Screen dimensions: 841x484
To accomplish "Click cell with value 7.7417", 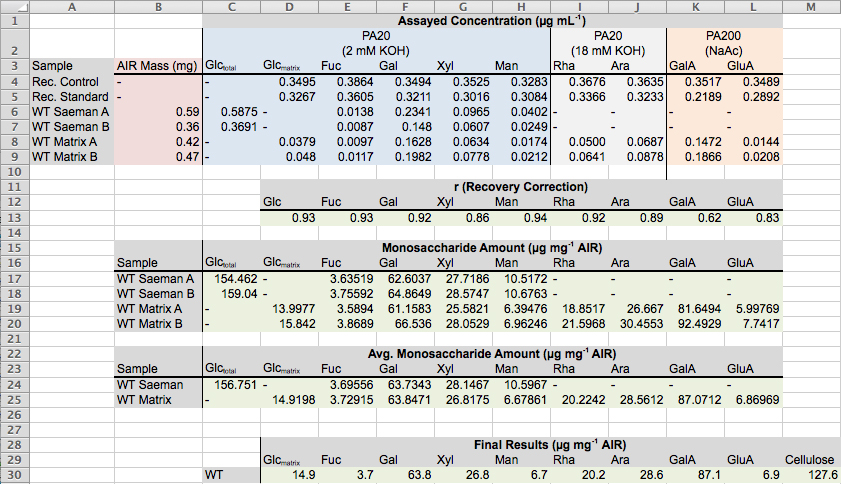I will pyautogui.click(x=754, y=324).
